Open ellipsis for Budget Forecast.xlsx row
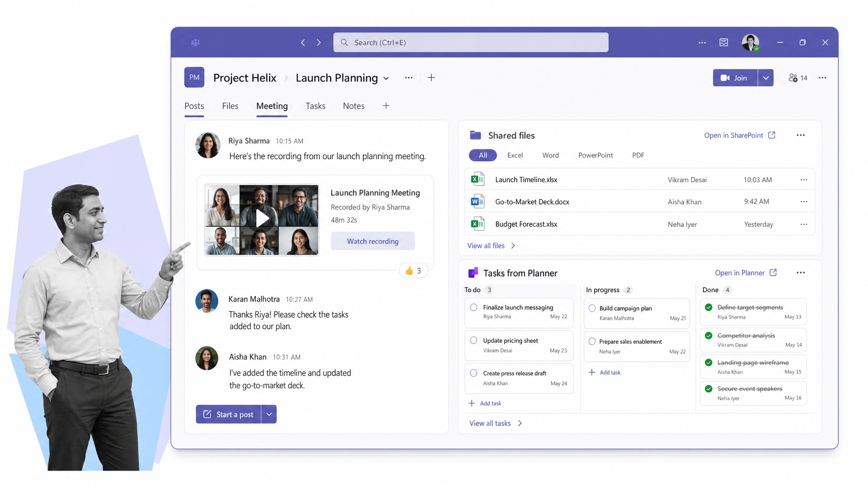The image size is (868, 488). click(804, 224)
